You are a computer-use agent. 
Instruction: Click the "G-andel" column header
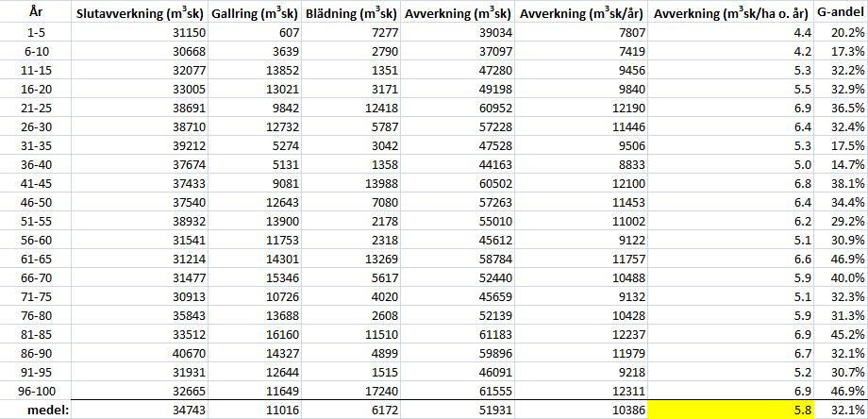(x=841, y=14)
